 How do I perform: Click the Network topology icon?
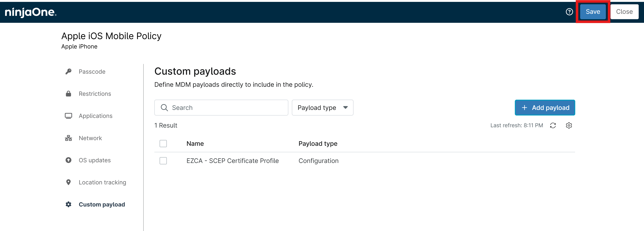click(x=68, y=138)
